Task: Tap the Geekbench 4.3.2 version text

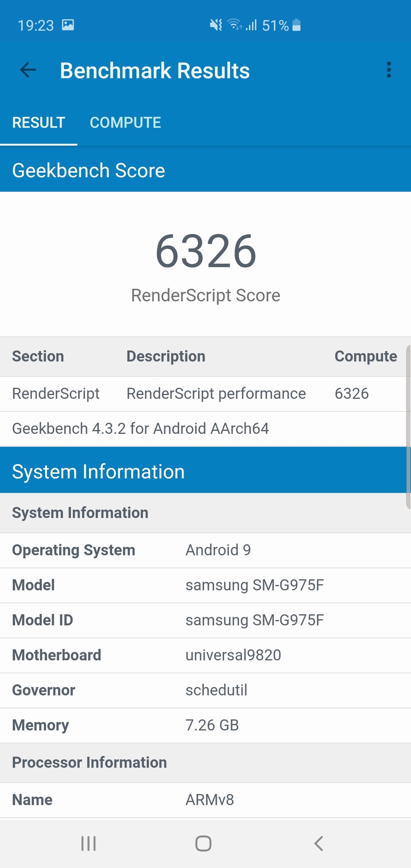Action: click(141, 428)
